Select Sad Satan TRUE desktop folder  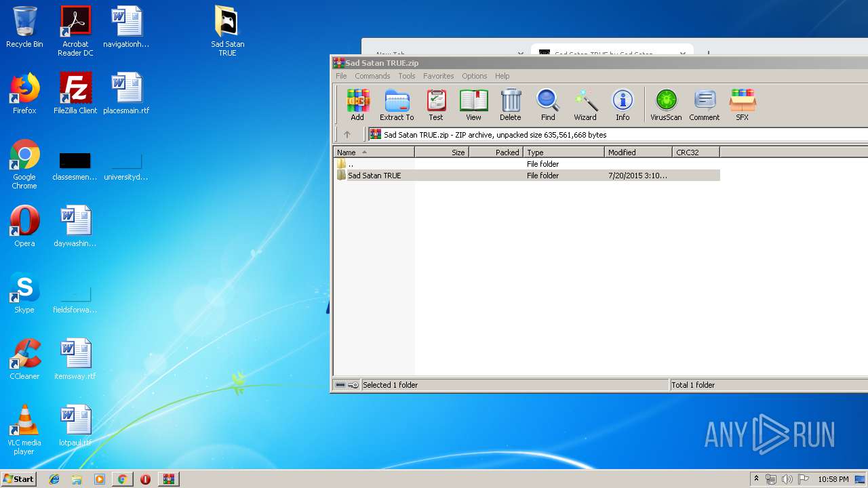pyautogui.click(x=228, y=31)
